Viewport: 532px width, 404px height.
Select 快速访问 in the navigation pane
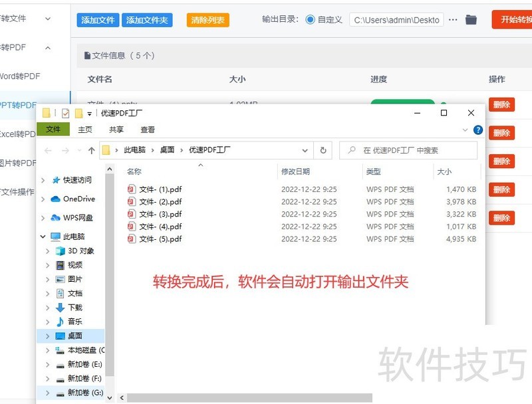coord(77,180)
